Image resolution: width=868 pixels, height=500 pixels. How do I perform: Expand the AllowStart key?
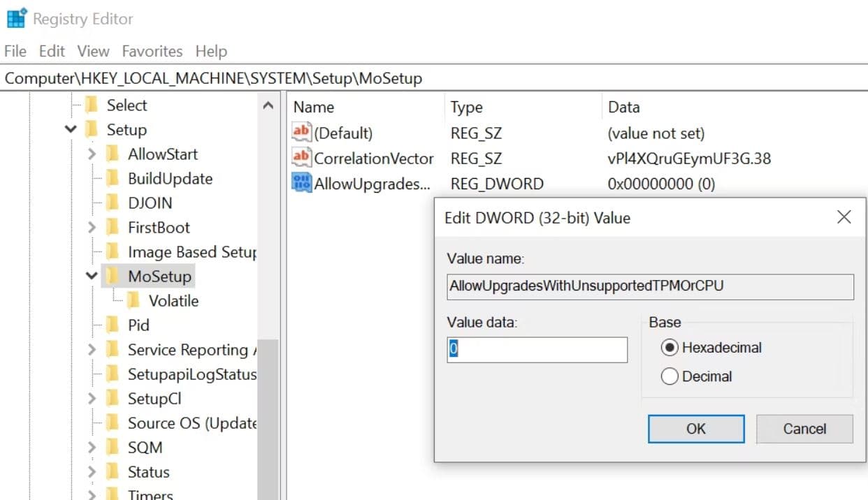pyautogui.click(x=91, y=154)
